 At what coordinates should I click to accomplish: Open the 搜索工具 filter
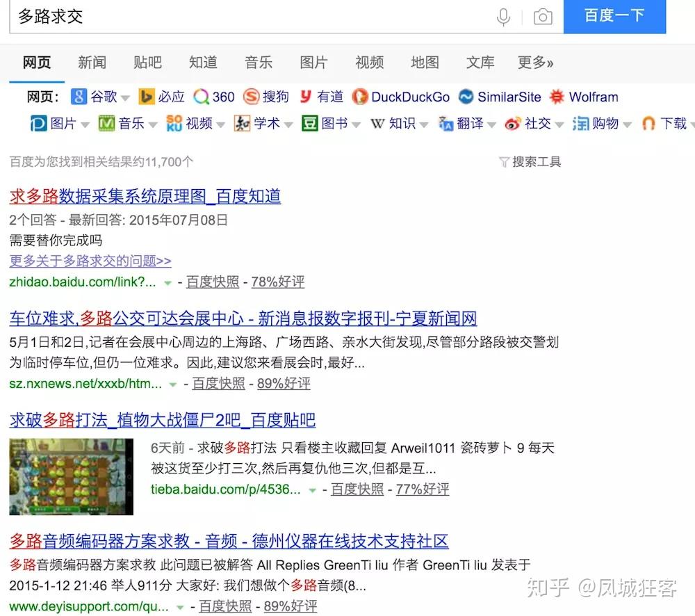click(530, 162)
